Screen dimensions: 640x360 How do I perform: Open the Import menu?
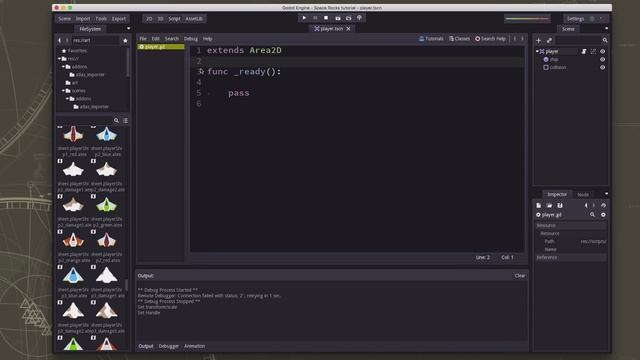83,19
